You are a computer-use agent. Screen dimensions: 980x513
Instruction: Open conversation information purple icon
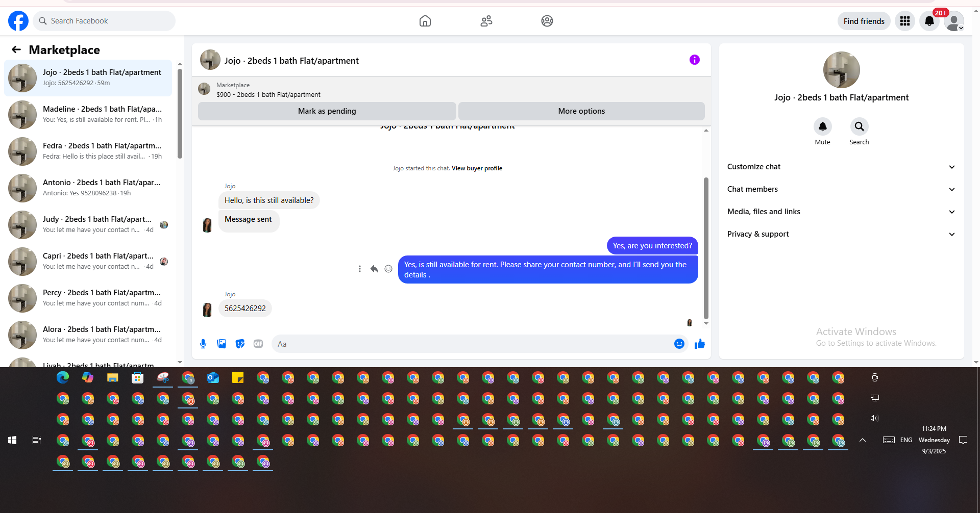[x=695, y=60]
